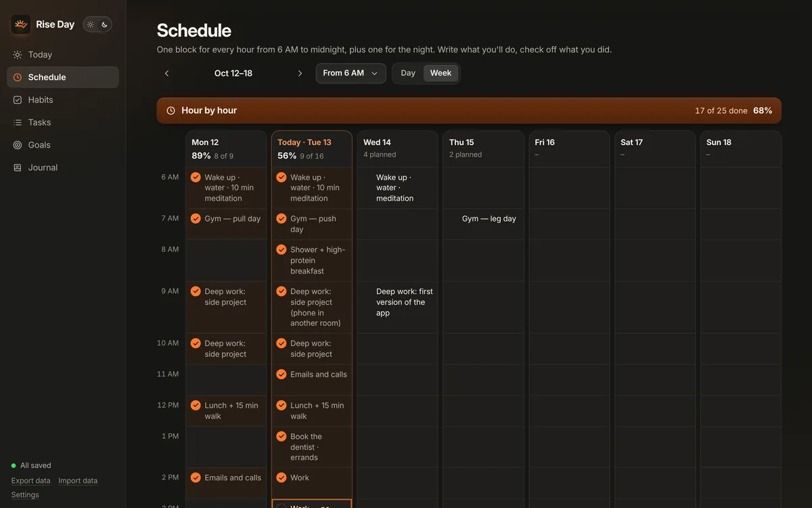Click the 68% progress figure

(763, 110)
